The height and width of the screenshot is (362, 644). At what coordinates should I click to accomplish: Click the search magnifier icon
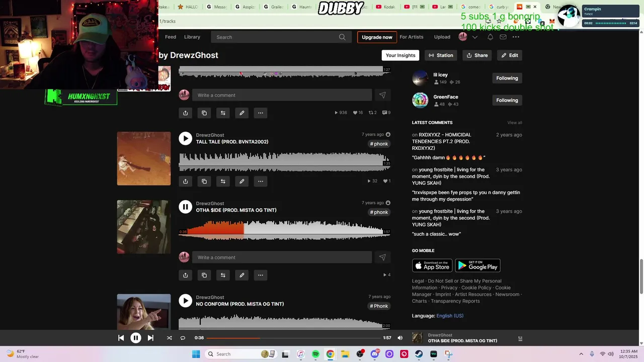[x=342, y=37]
